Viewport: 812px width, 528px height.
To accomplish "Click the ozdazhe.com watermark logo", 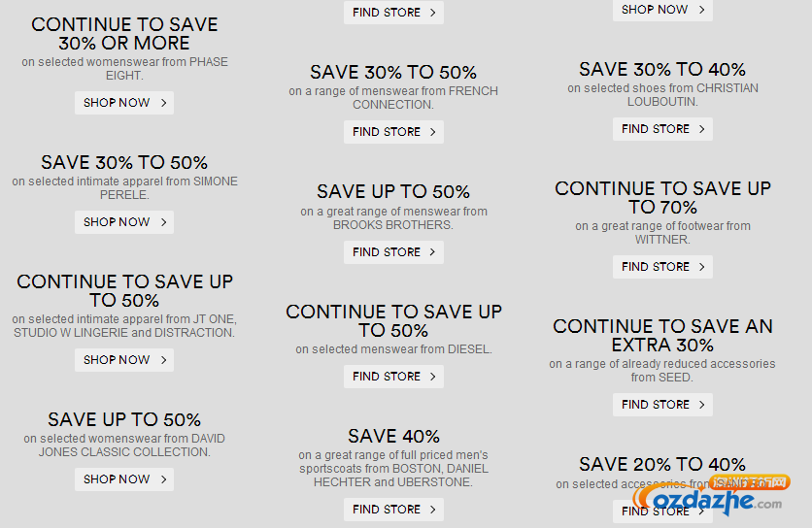I will (x=711, y=495).
